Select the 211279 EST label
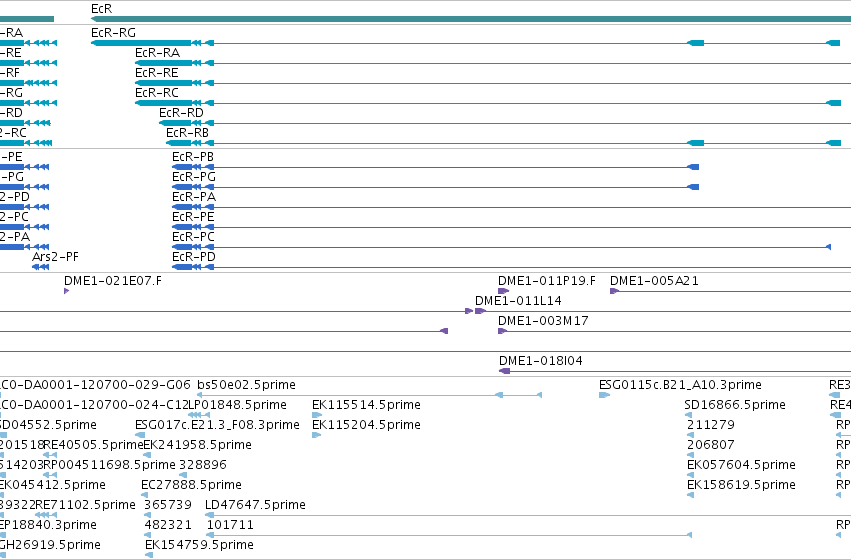 tap(710, 425)
